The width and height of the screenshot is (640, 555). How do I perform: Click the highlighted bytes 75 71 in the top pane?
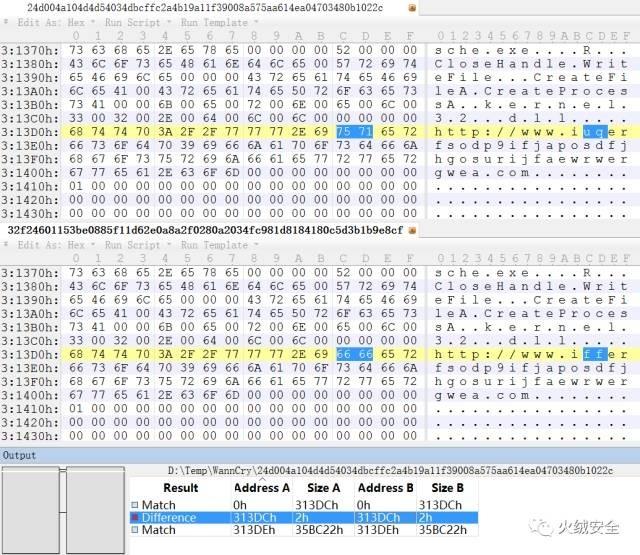point(354,132)
